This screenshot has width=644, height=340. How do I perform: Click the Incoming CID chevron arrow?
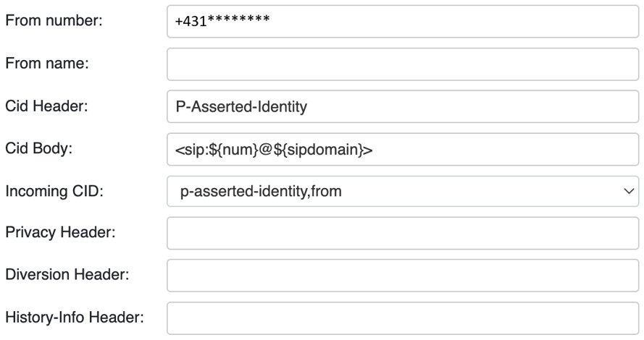(x=627, y=192)
